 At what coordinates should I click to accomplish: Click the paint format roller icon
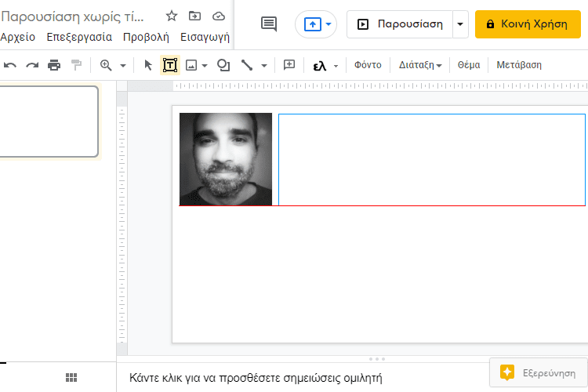click(x=77, y=65)
